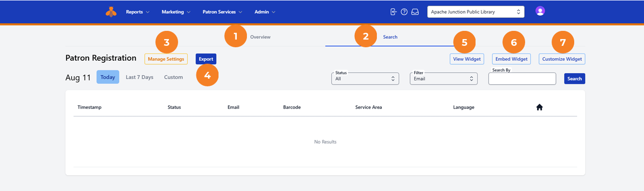Screen dimensions: 644x191
Task: Click into the Search By input field
Action: pyautogui.click(x=522, y=79)
